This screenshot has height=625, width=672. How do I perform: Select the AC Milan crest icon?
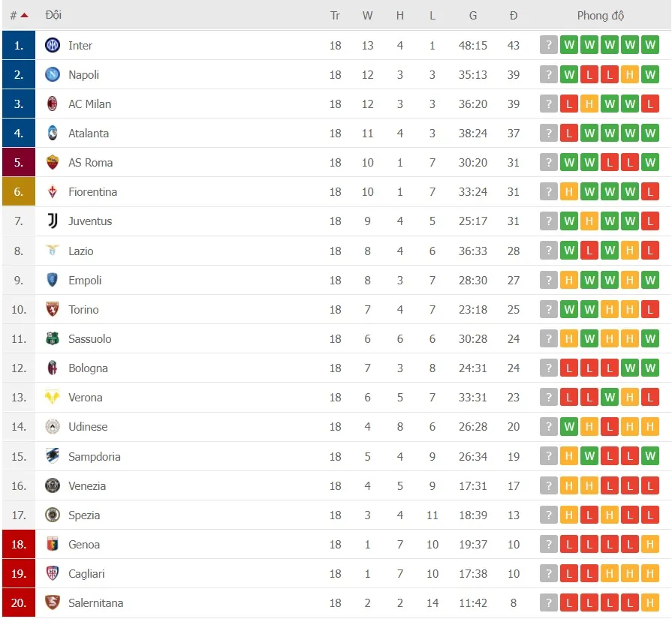tap(52, 104)
